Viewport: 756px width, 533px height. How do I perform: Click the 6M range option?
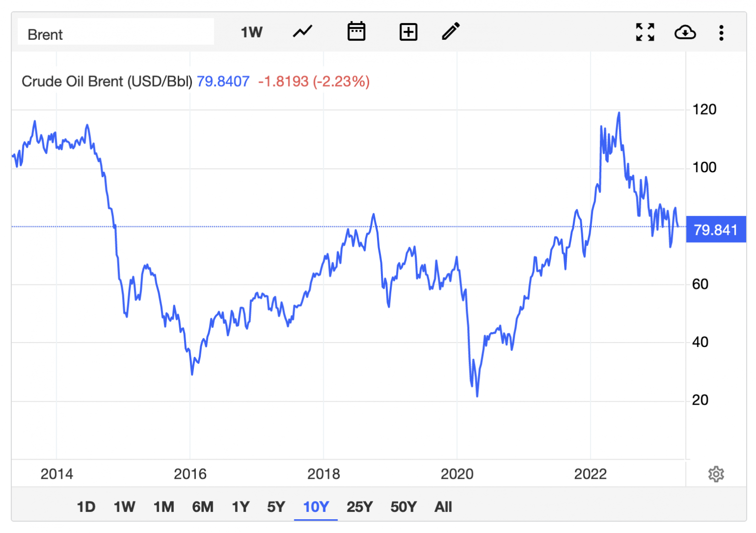(x=203, y=506)
